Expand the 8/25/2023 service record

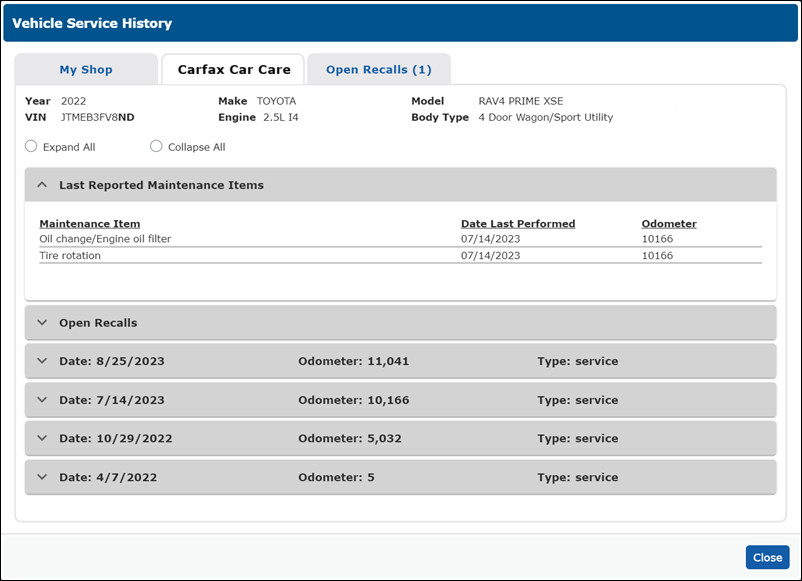tap(400, 361)
